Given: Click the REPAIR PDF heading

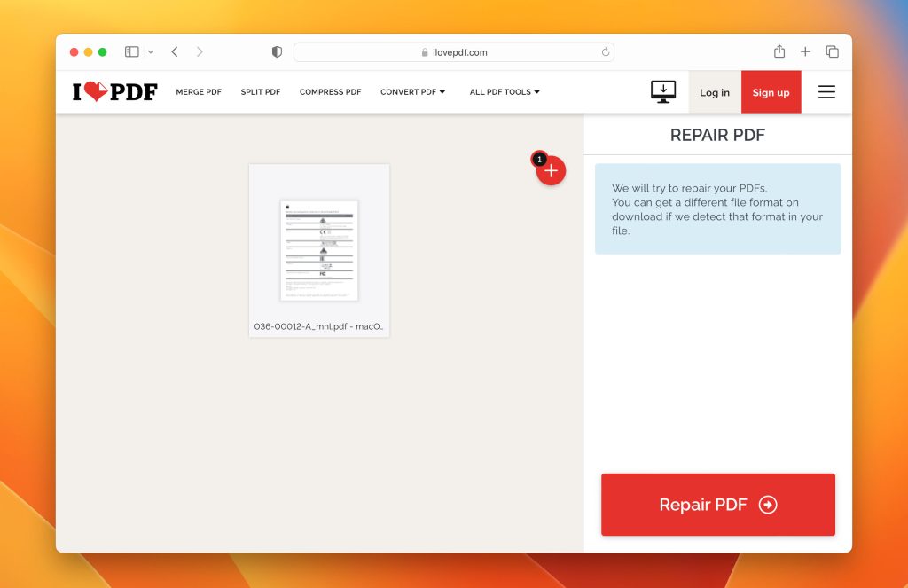Looking at the screenshot, I should [717, 135].
